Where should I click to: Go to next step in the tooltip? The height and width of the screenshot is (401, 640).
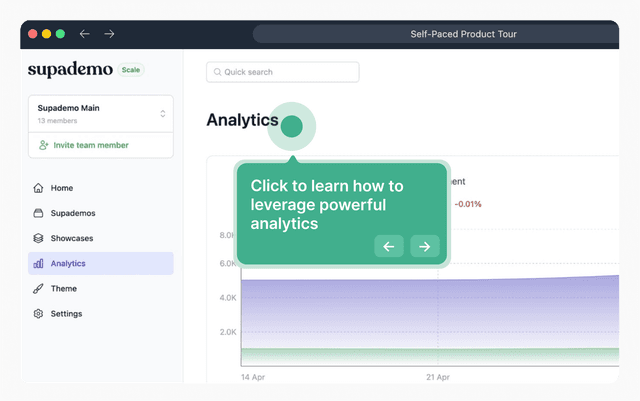(424, 246)
